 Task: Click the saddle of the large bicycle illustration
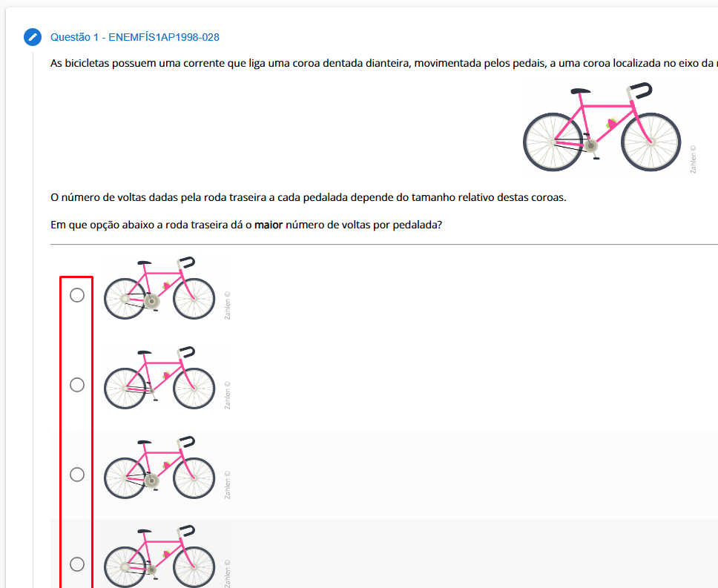click(581, 92)
